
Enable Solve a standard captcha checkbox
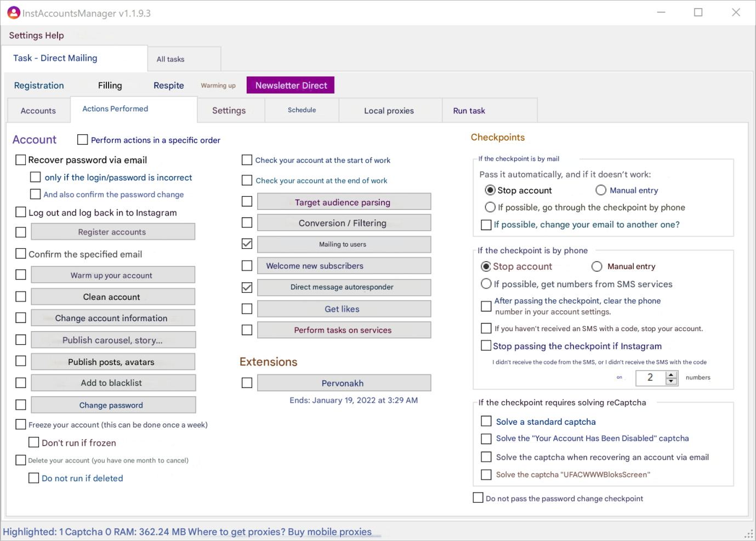pos(486,422)
